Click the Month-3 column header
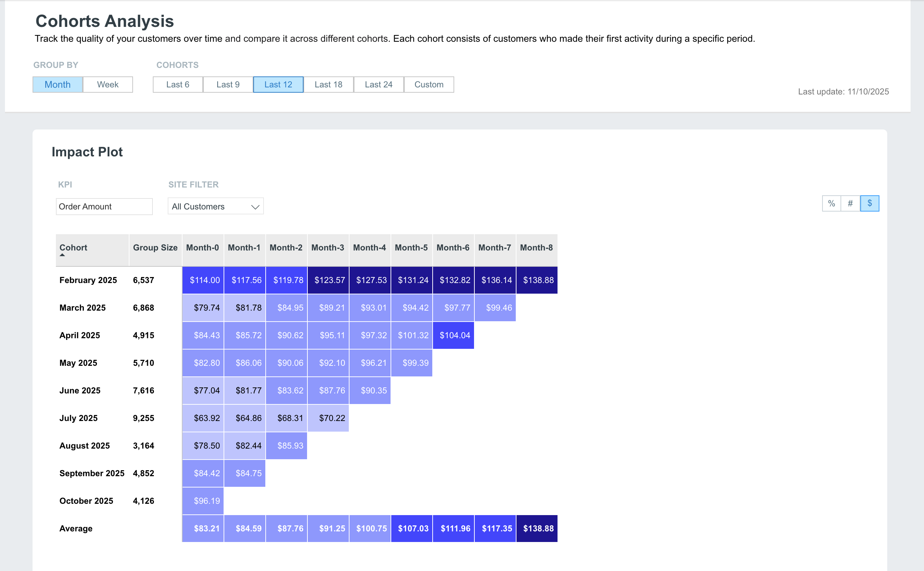The width and height of the screenshot is (924, 571). [328, 250]
